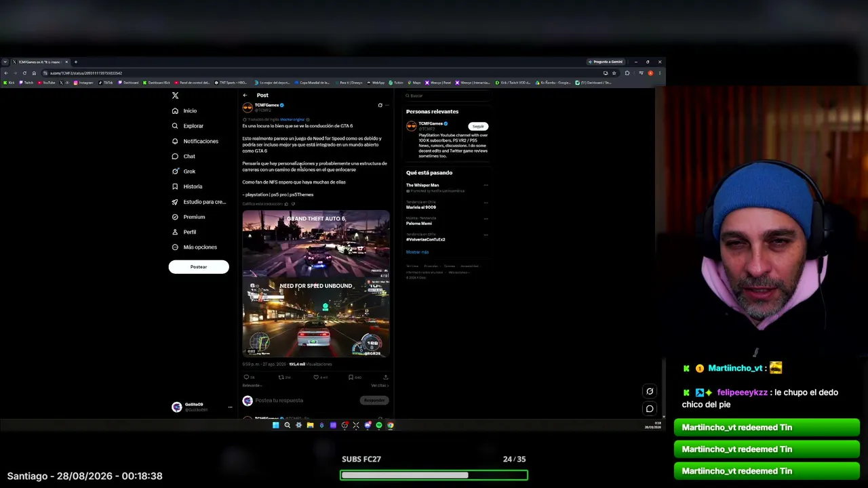Go to Inicio in the X sidebar
This screenshot has height=488, width=868.
(184, 110)
